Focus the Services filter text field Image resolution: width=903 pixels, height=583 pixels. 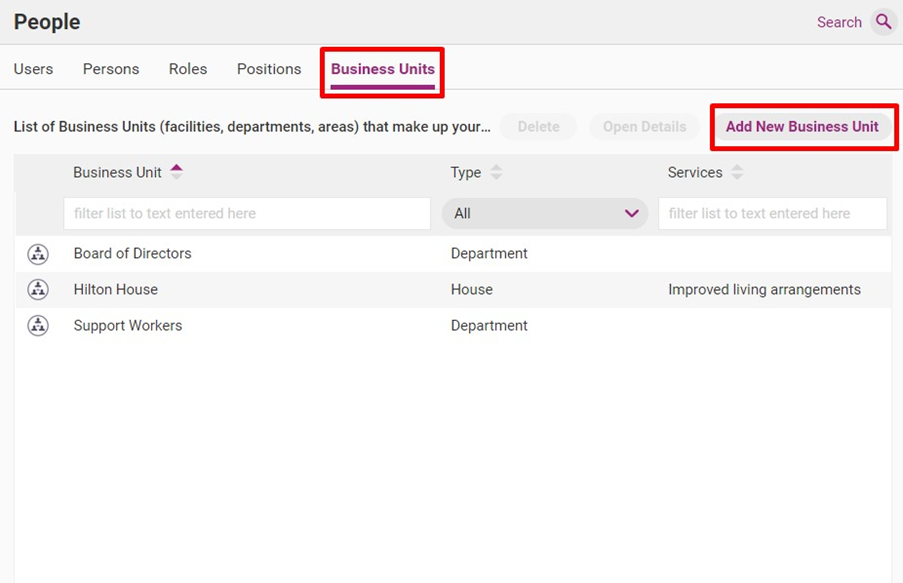coord(772,213)
